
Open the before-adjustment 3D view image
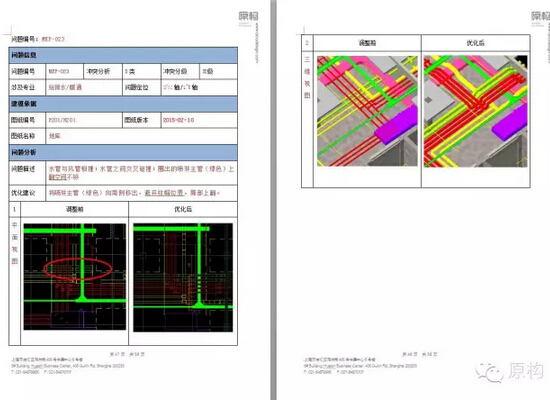pos(367,111)
